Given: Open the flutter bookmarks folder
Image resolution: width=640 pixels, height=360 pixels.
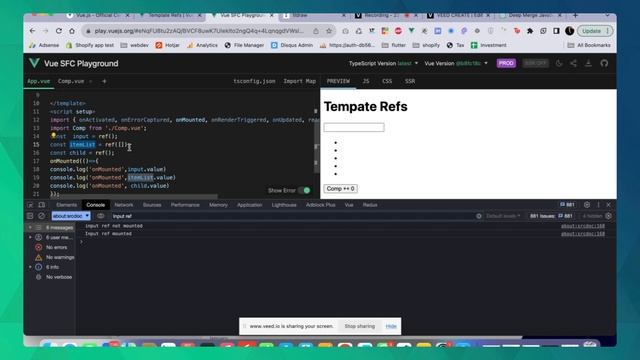Looking at the screenshot, I should click(x=393, y=45).
